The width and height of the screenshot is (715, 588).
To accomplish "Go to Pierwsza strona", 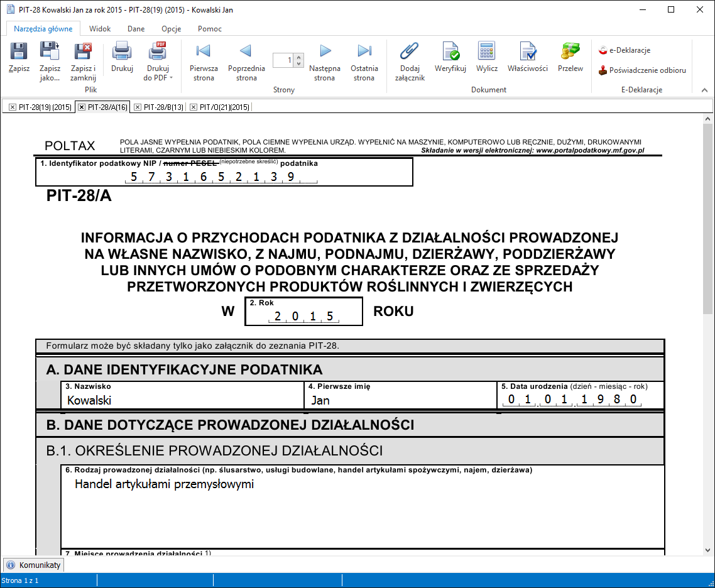I will (x=204, y=62).
